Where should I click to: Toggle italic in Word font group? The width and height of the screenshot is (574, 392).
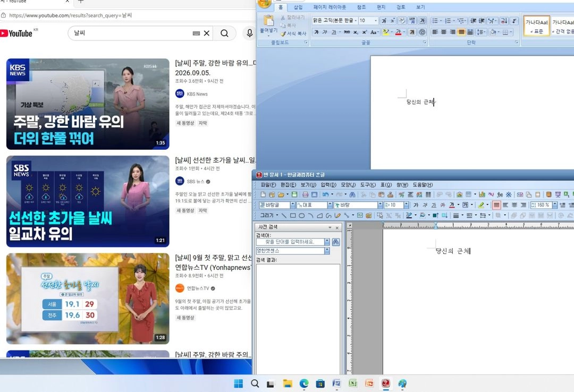pyautogui.click(x=325, y=32)
